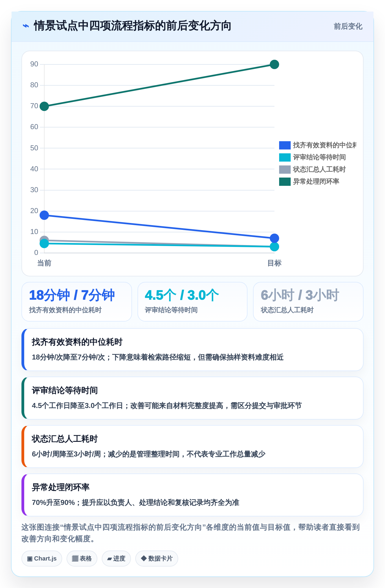Select the 状态汇总人工耗时 detail card
The height and width of the screenshot is (588, 385).
point(193,447)
